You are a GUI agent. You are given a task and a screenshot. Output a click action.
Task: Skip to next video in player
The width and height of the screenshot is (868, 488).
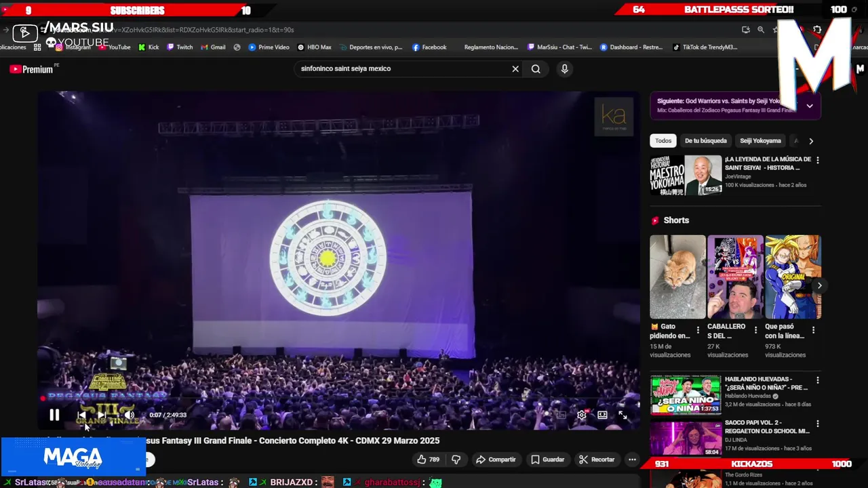click(103, 415)
